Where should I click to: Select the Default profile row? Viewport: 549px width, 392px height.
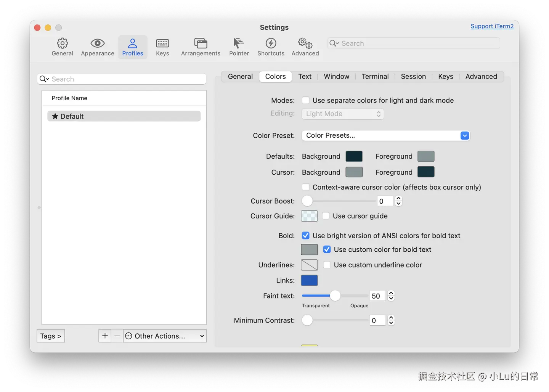click(x=124, y=116)
